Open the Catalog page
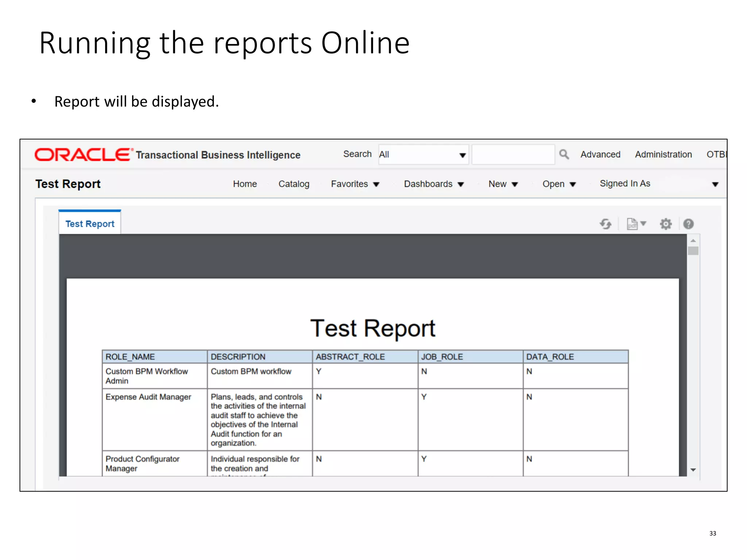 click(x=294, y=184)
